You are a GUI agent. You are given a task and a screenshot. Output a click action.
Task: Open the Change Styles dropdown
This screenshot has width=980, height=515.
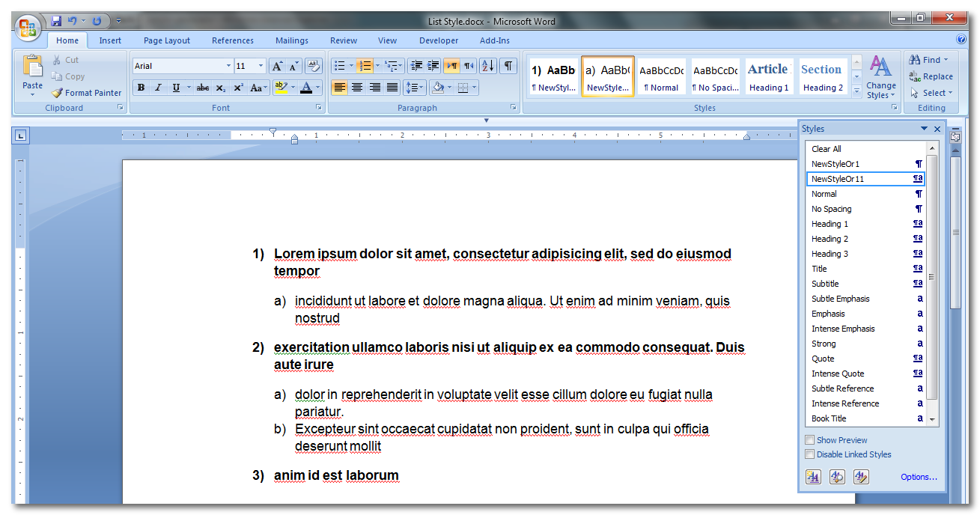point(881,78)
